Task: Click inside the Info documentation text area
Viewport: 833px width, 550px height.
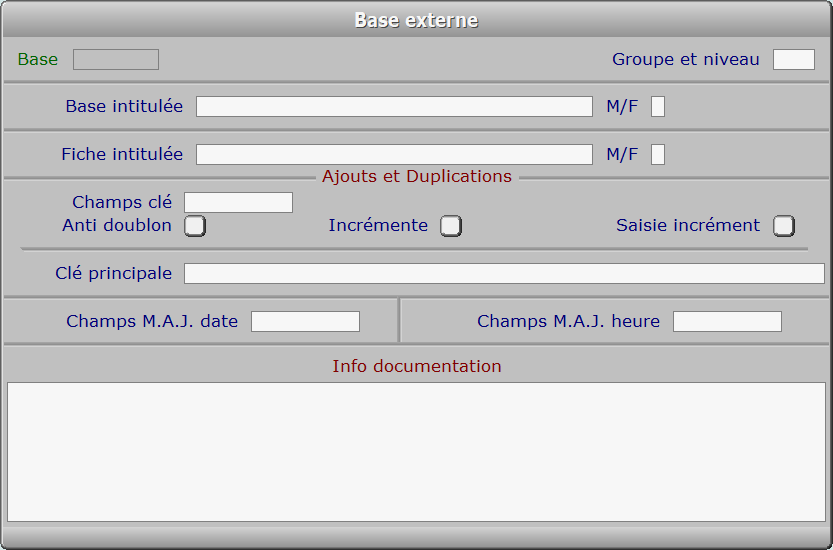Action: click(x=416, y=452)
